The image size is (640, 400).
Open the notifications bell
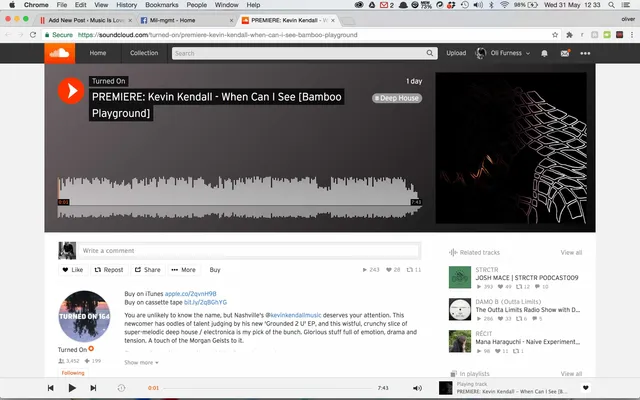click(x=544, y=53)
